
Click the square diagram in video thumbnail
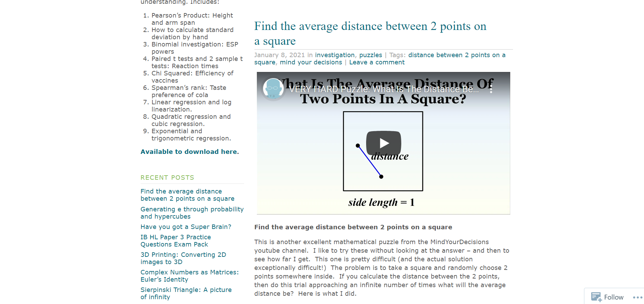point(383,151)
